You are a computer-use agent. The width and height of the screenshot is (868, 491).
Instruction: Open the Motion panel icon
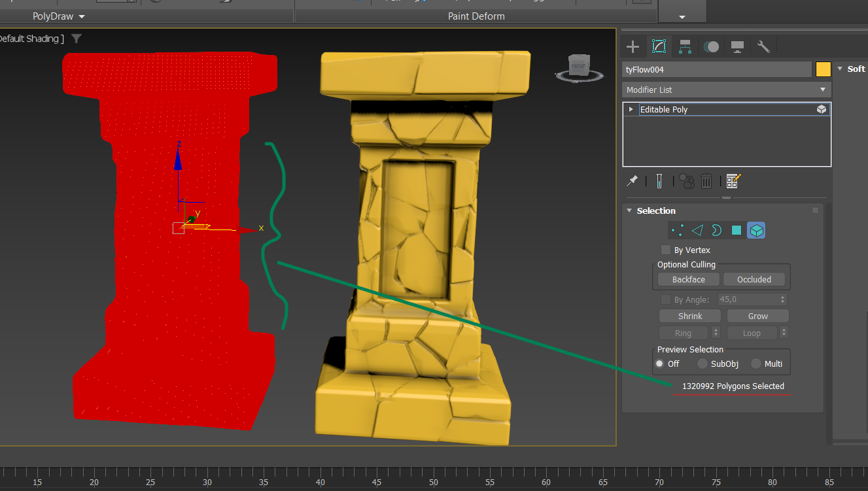tap(712, 46)
